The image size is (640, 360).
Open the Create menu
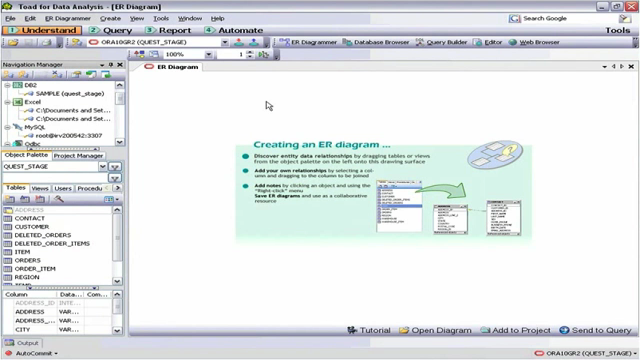point(110,18)
